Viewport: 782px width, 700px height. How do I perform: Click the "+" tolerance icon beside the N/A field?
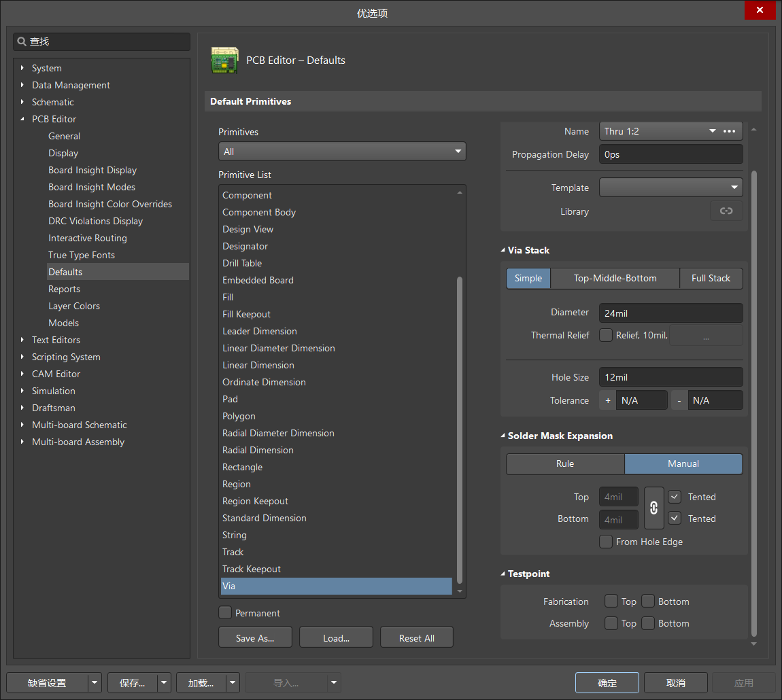[x=607, y=400]
